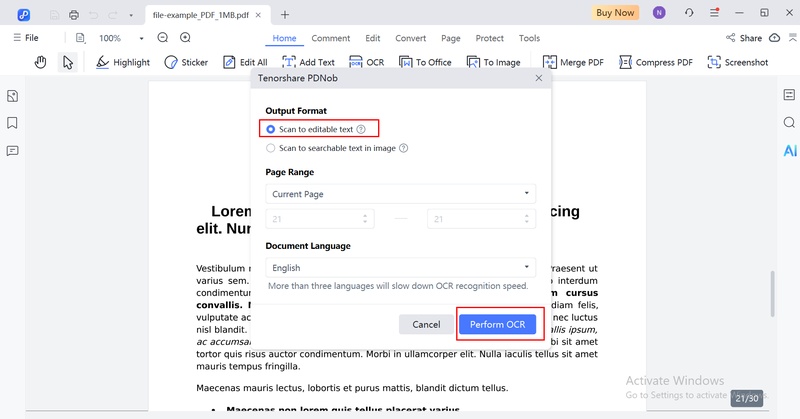This screenshot has width=800, height=419.
Task: Open the AI assistant icon
Action: coord(790,151)
